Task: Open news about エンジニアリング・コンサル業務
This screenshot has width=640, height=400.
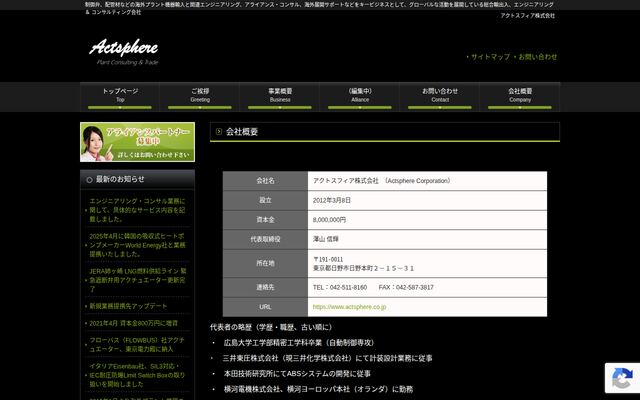Action: pyautogui.click(x=137, y=210)
